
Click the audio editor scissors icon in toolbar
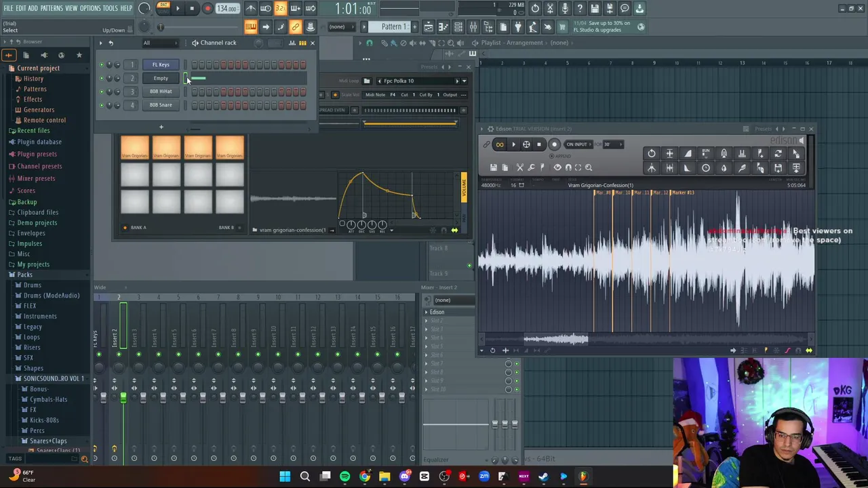pyautogui.click(x=550, y=9)
